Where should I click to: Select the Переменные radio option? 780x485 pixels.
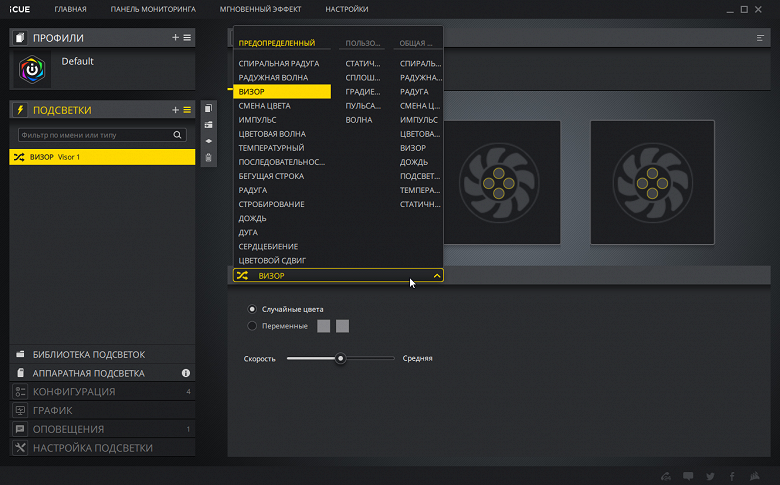pos(252,326)
